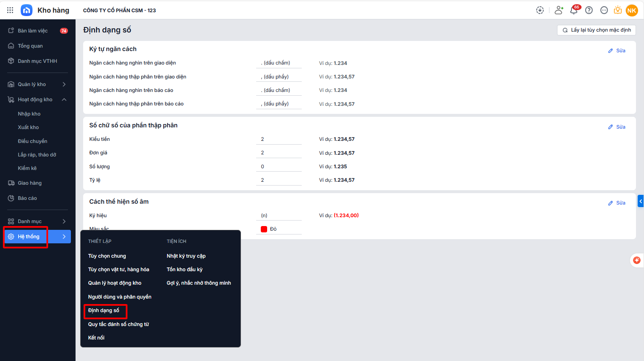Go to Điều chuyển in sidebar

(32, 141)
